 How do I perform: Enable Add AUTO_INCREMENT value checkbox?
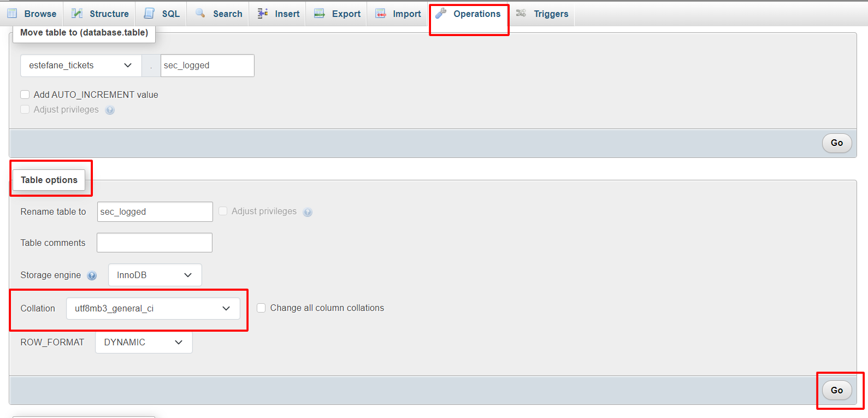point(25,95)
